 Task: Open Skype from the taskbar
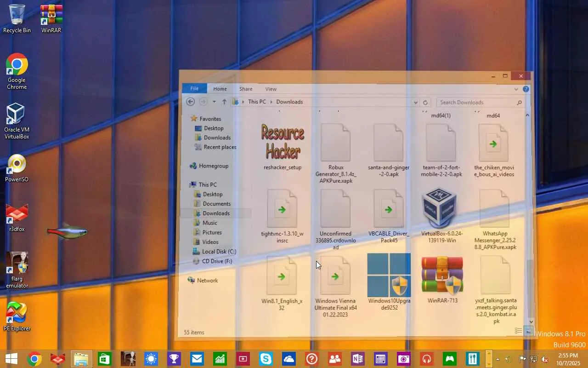266,359
